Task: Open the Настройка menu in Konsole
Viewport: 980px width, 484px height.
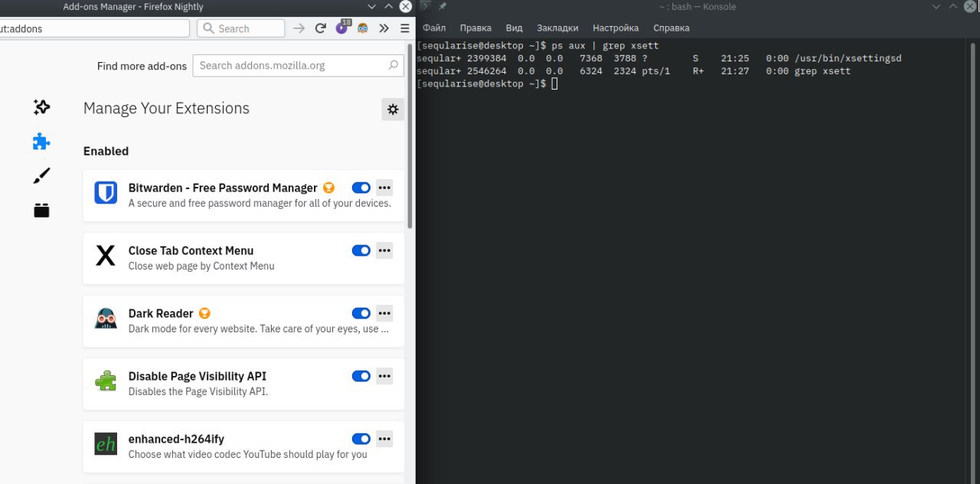Action: tap(616, 28)
